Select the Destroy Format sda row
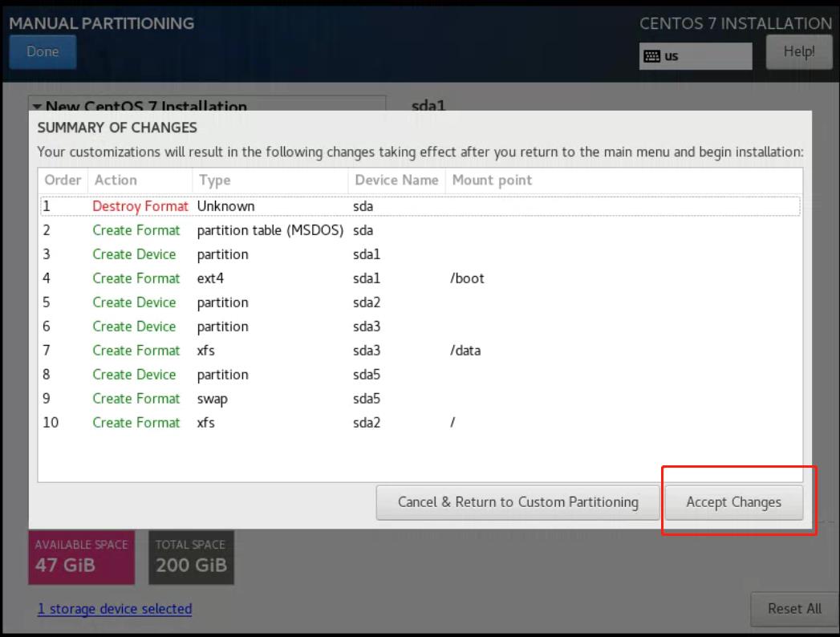The width and height of the screenshot is (840, 637). (420, 206)
